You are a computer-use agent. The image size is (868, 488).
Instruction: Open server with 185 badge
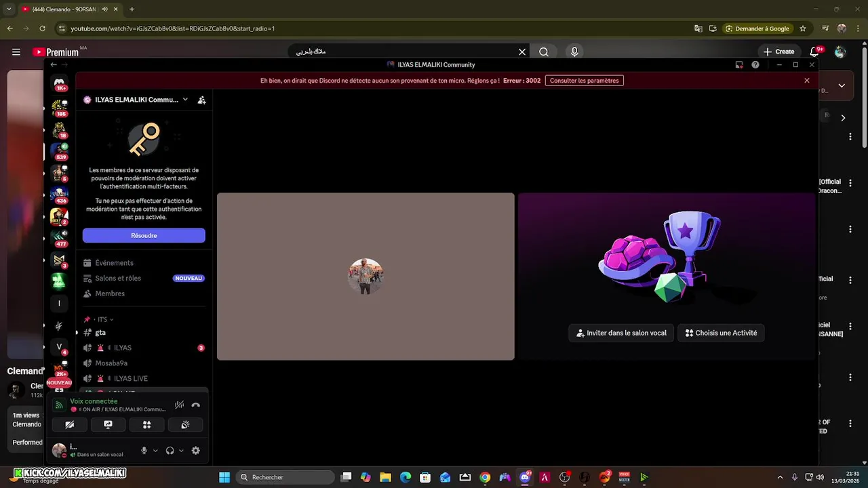pos(60,107)
